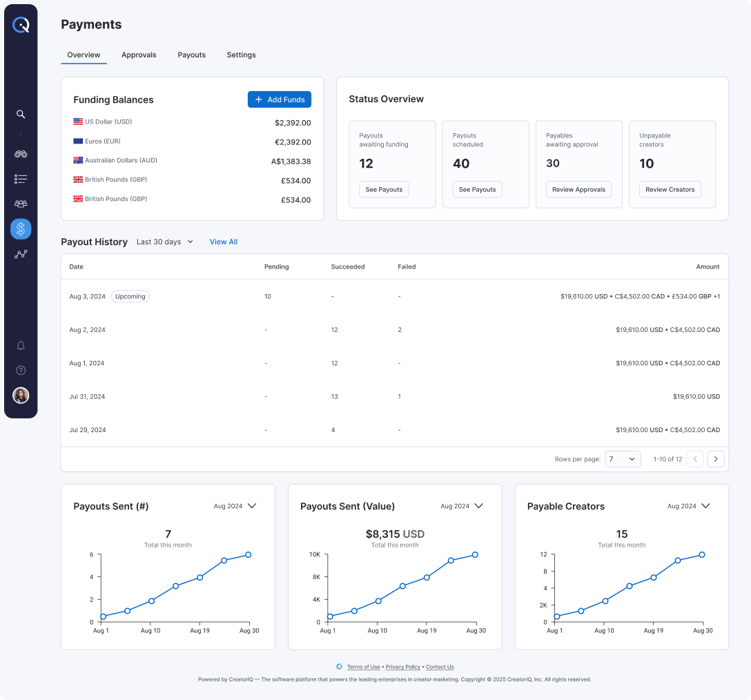
Task: Click the Add Funds button
Action: 279,99
